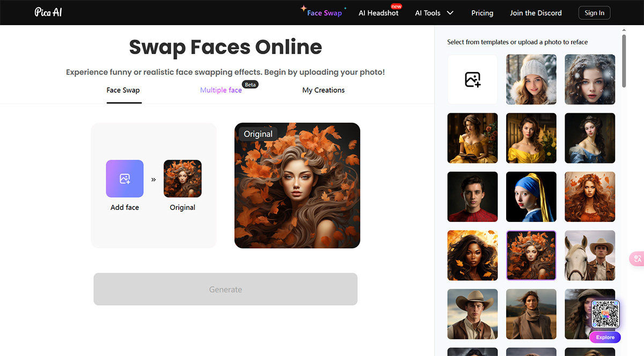The image size is (644, 356).
Task: Switch to the Multiple face Beta tab
Action: pos(221,90)
